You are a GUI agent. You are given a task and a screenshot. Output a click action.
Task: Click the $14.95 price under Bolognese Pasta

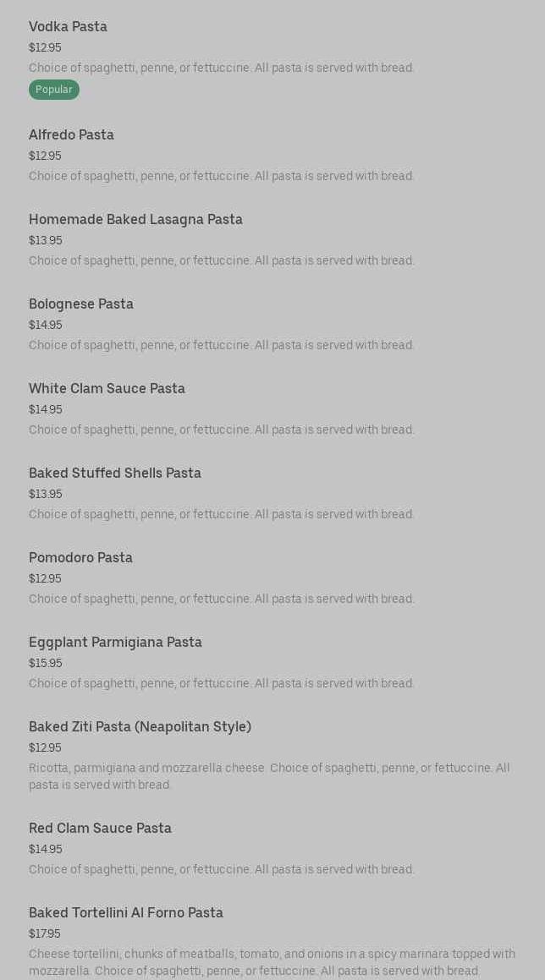tap(46, 325)
